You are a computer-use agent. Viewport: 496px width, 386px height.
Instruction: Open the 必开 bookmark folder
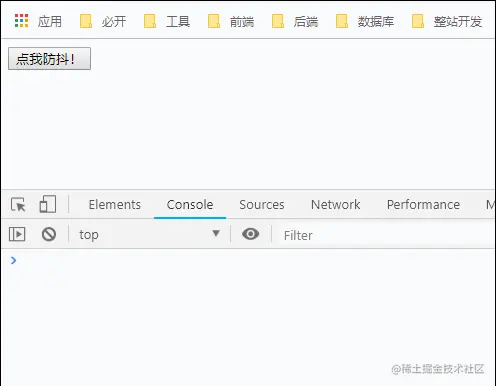103,21
